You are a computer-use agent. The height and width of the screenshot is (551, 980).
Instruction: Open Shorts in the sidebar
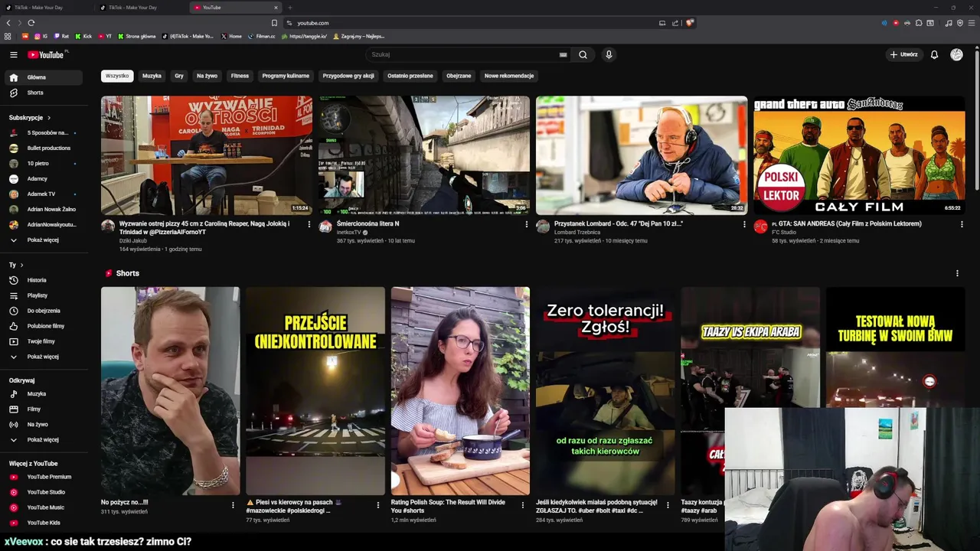44,93
